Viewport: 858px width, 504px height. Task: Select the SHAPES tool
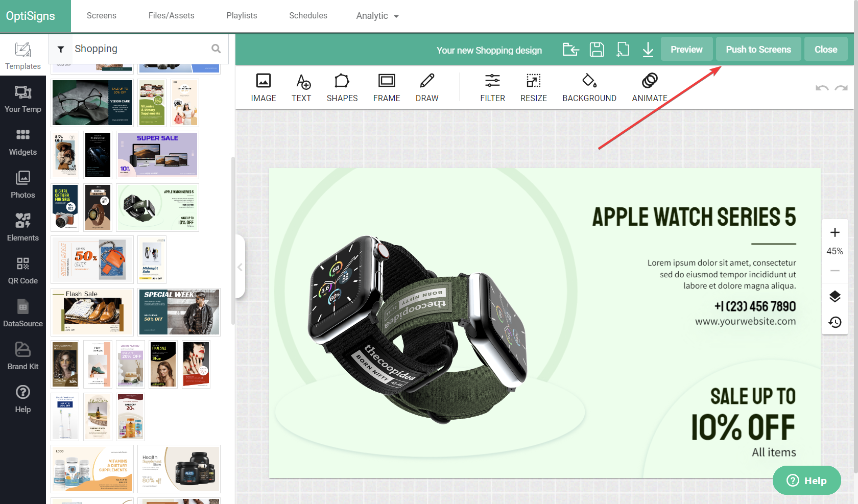tap(342, 87)
